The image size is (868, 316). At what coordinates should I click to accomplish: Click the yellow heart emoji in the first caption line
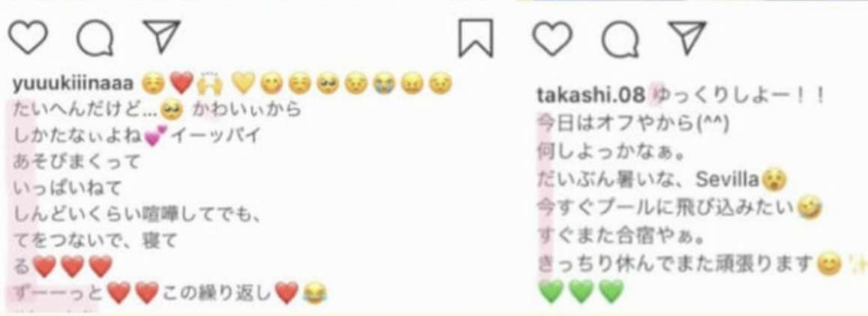pos(242,84)
